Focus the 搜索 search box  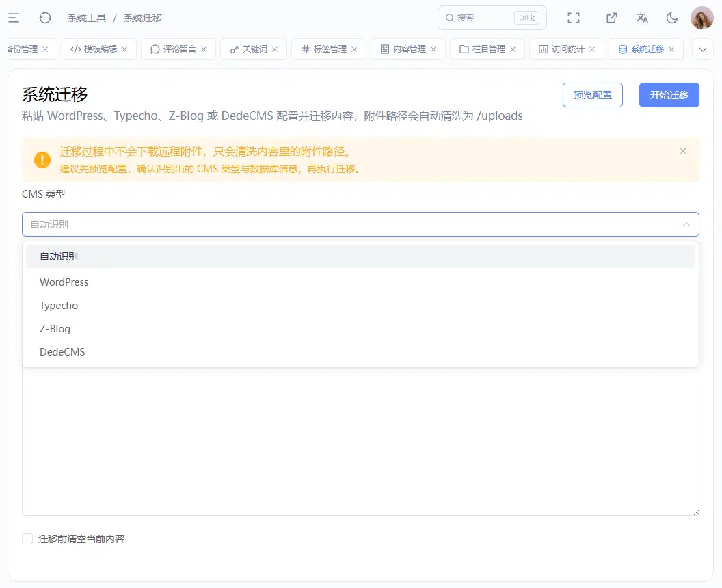point(492,18)
